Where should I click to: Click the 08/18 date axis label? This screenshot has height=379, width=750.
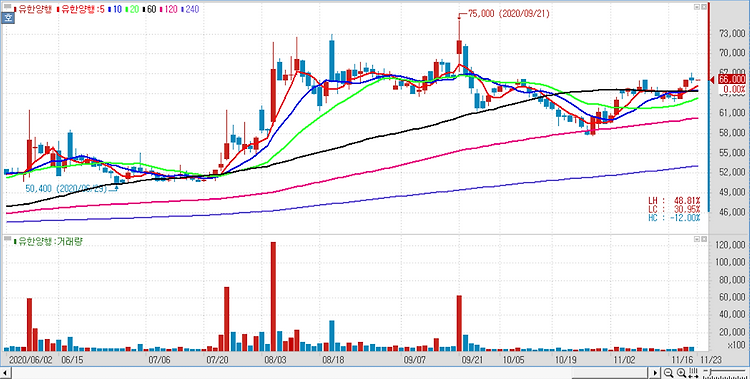[x=333, y=359]
